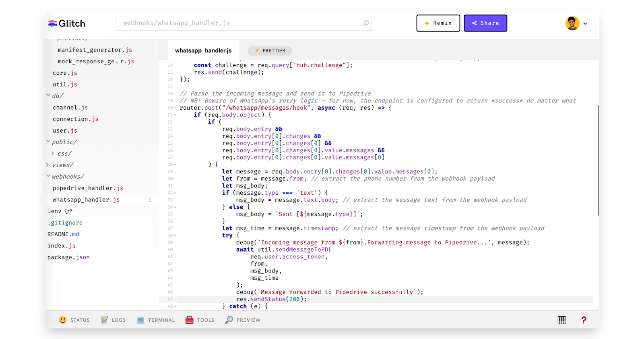The image size is (644, 339).
Task: Click the Glitch logo icon
Action: click(53, 23)
